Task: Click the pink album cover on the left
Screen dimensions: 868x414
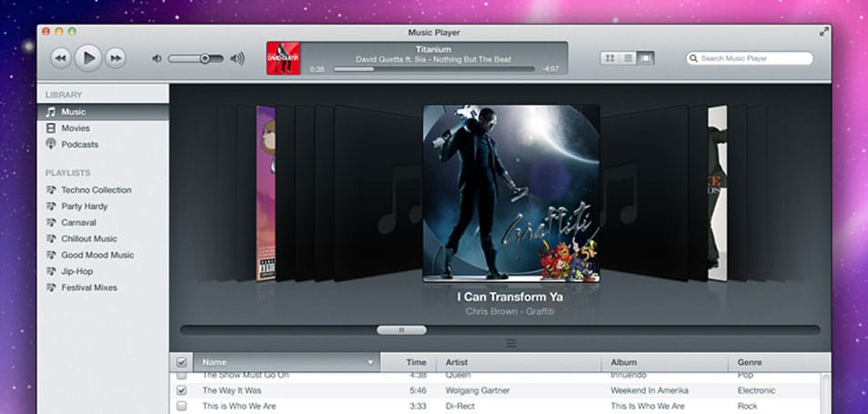Action: coord(266,193)
